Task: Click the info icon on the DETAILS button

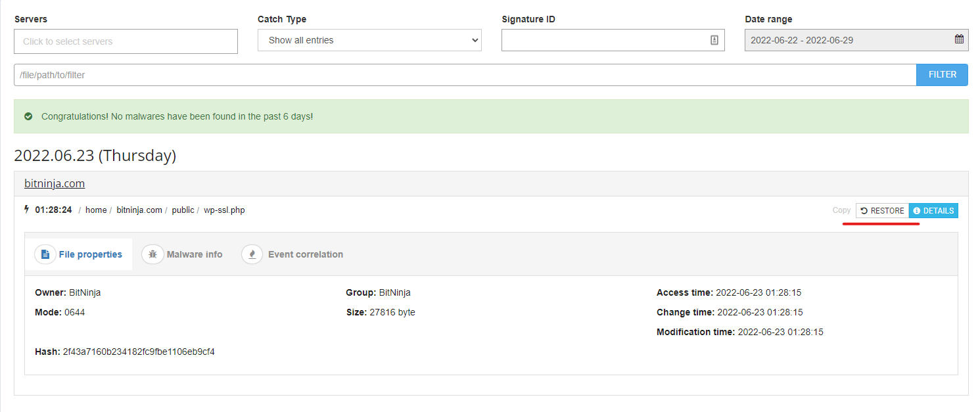Action: (917, 210)
